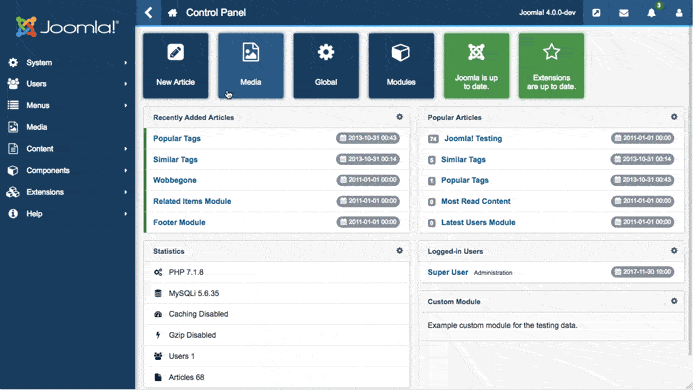Click the System gear icon in sidebar
The image size is (693, 390).
coord(13,62)
